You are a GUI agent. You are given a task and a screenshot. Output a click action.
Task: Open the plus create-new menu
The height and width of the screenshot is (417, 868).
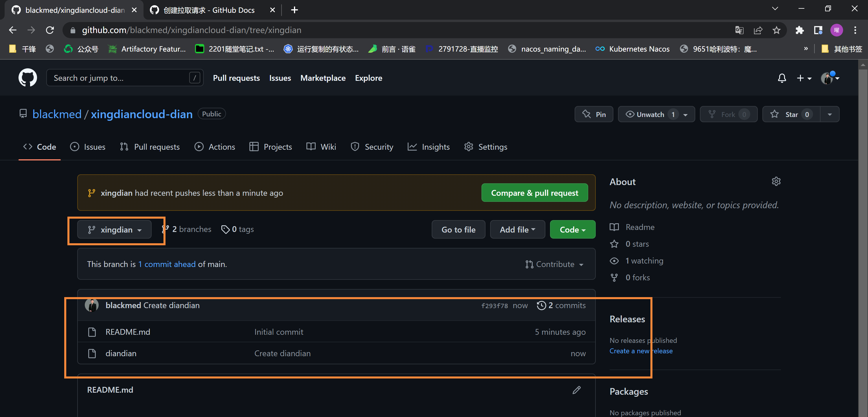tap(804, 78)
